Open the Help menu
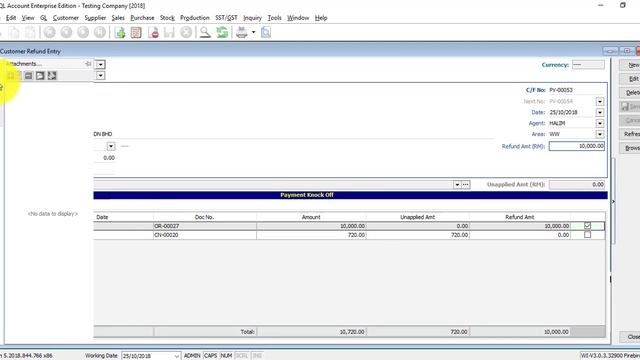This screenshot has height=360, width=640. [x=321, y=18]
